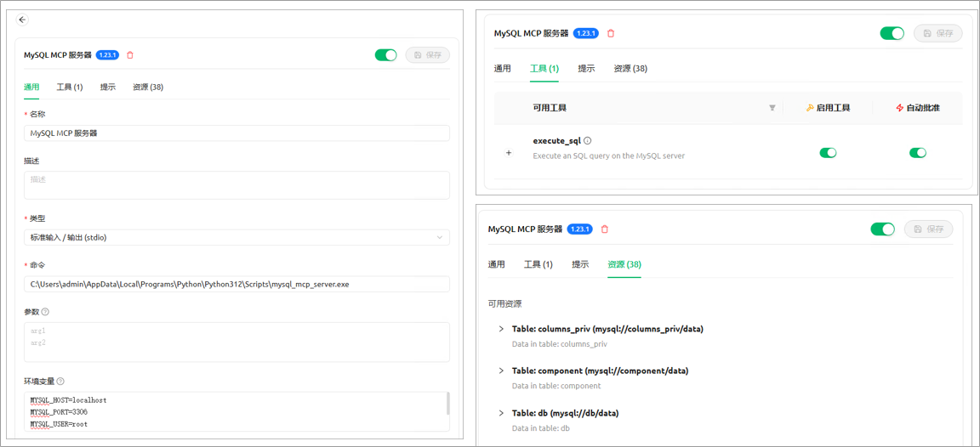This screenshot has height=447, width=980.
Task: Click the 环境变量 scrollbar thumb
Action: [x=447, y=404]
